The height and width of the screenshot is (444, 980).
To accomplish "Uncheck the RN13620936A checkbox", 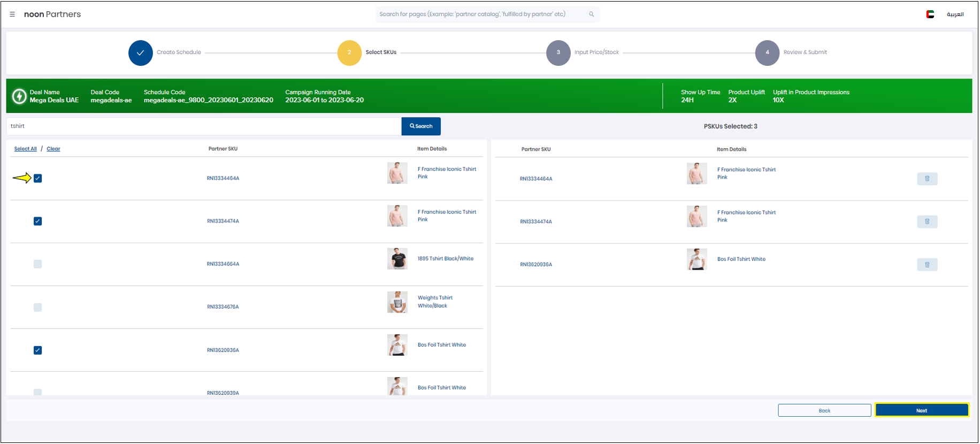I will [37, 350].
